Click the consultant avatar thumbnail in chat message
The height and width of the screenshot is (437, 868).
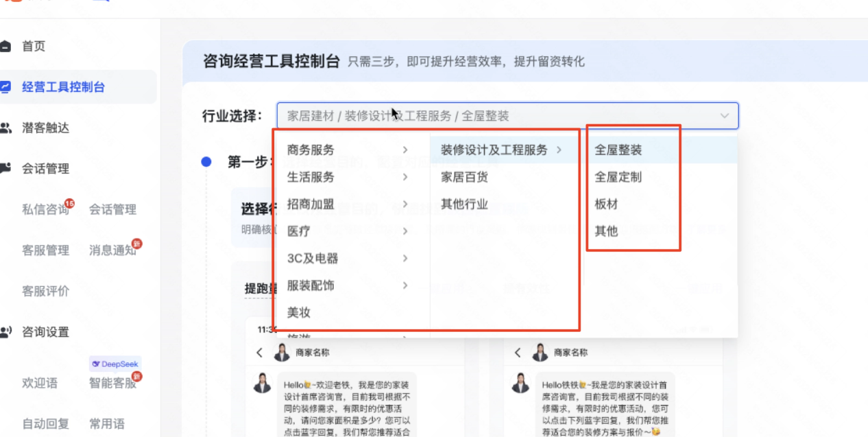coord(261,383)
